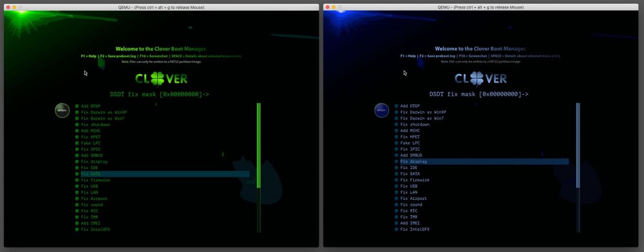Toggle Fix Darwin as WinXP in green window
Image resolution: width=644 pixels, height=252 pixels.
(77, 113)
